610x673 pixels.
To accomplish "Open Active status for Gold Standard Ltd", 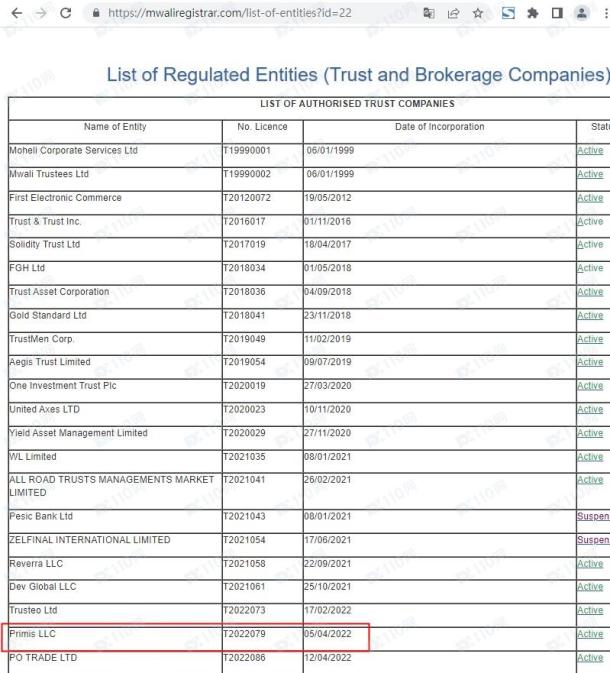I will click(590, 315).
